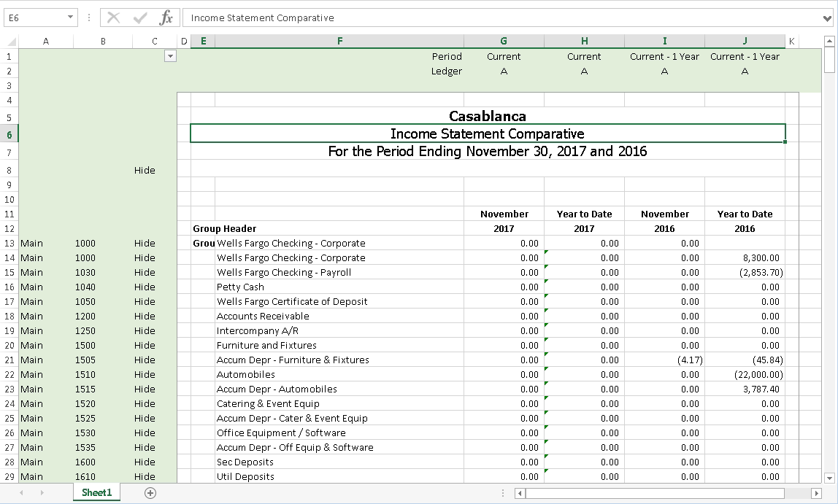Select row 29 header

[9, 477]
